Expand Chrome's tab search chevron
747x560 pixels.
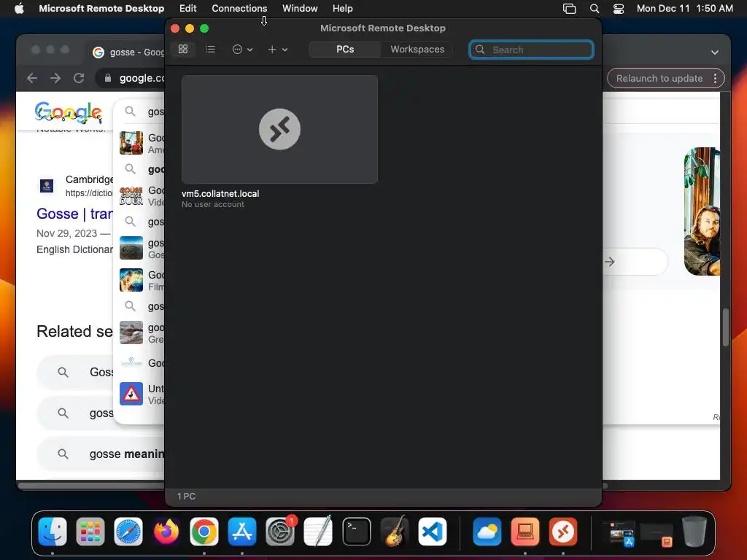[x=715, y=52]
